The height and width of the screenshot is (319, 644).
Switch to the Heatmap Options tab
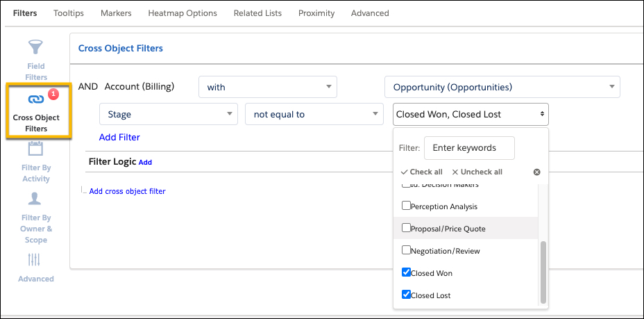click(183, 13)
